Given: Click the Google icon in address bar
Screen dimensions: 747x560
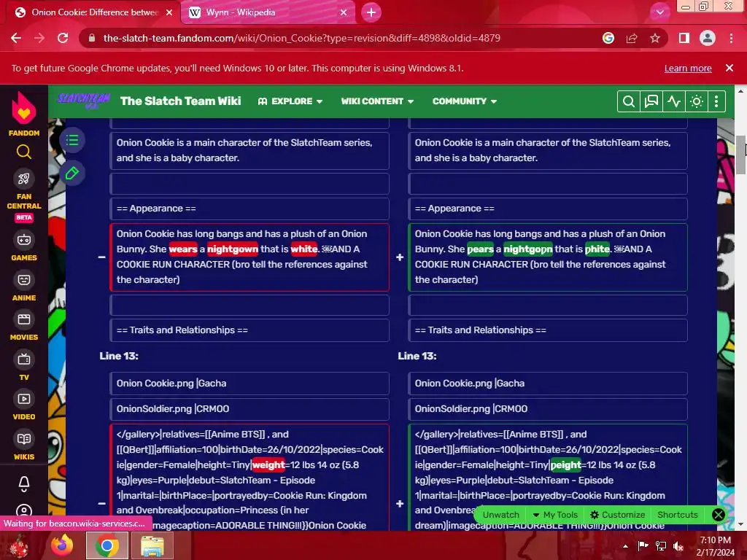Looking at the screenshot, I should 608,38.
